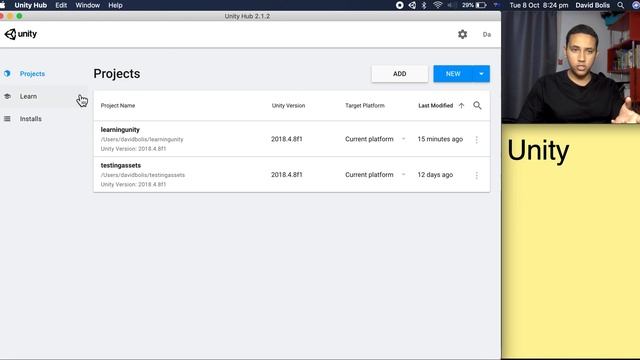The image size is (640, 360).
Task: Select Projects in the sidebar
Action: [x=32, y=74]
